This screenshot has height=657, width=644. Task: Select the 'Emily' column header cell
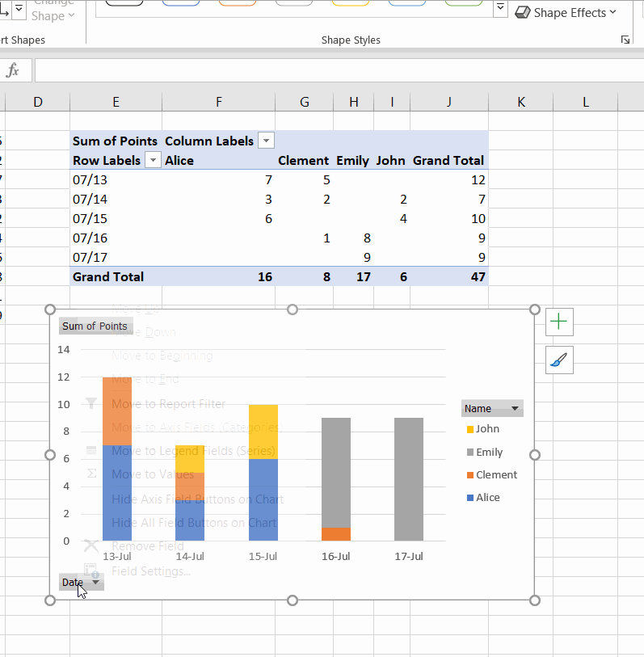(354, 160)
